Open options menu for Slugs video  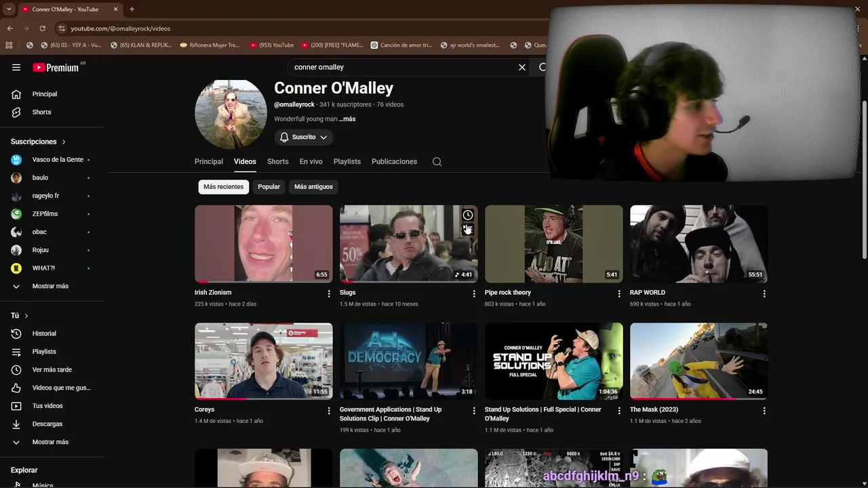tap(474, 293)
